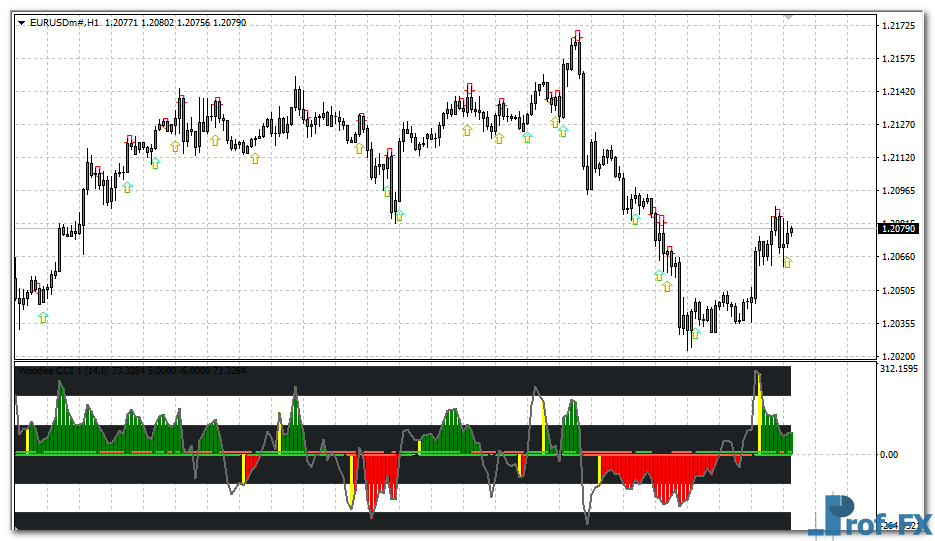Click the grey chart shift triangle marker

(788, 17)
